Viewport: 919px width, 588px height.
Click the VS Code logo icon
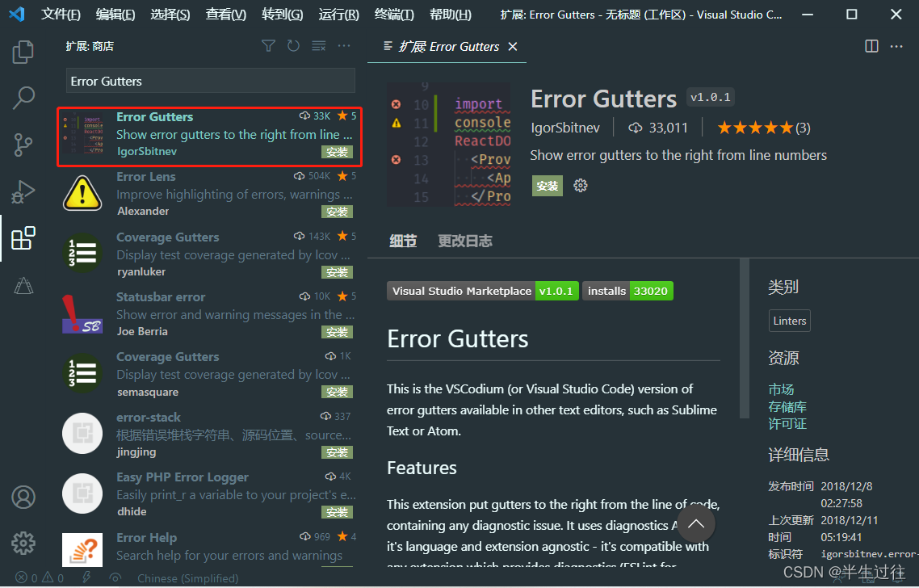click(17, 14)
